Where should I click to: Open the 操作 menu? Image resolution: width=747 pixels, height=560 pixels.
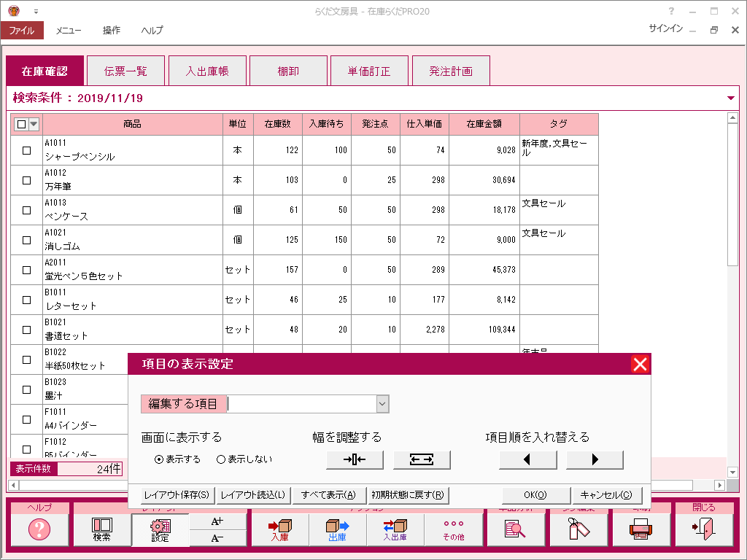point(112,31)
